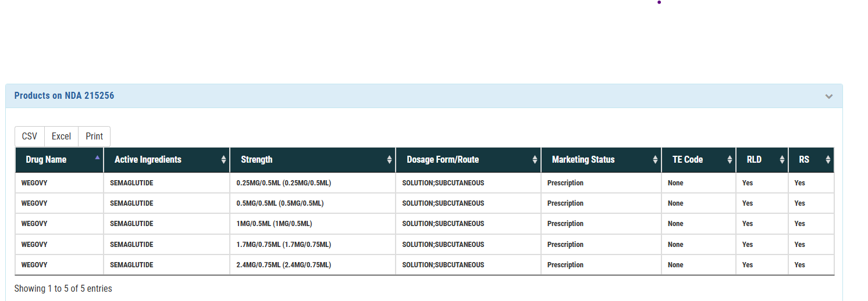Click sort arrows icon in RLD header
The image size is (868, 301).
[x=782, y=160]
